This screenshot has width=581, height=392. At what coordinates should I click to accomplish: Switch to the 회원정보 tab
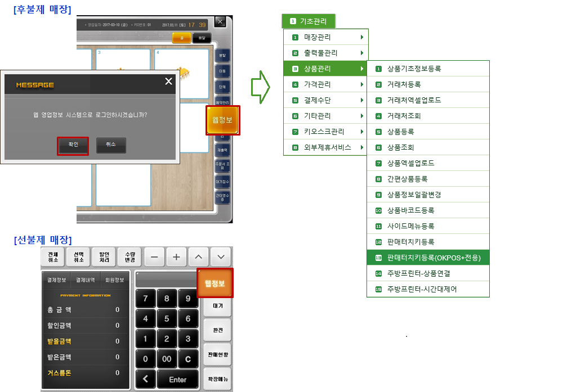coord(115,280)
